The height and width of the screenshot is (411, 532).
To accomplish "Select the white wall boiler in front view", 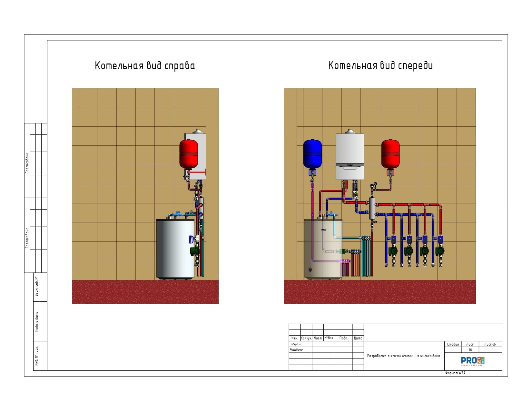I will pos(350,156).
